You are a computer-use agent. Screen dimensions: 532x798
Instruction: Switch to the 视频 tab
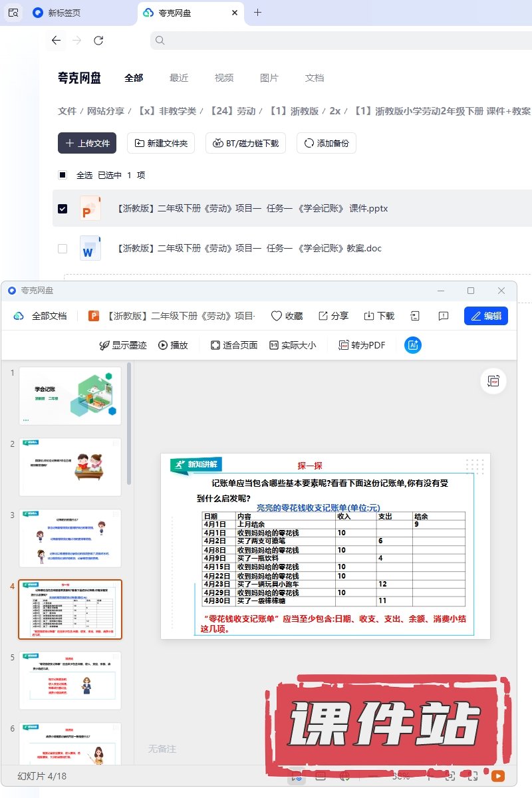tap(224, 78)
